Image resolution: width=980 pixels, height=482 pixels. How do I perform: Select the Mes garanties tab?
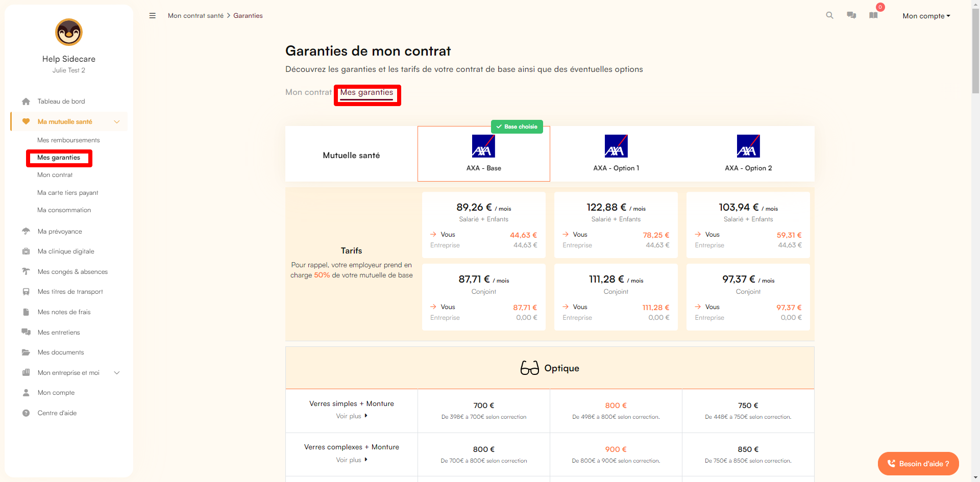point(366,93)
